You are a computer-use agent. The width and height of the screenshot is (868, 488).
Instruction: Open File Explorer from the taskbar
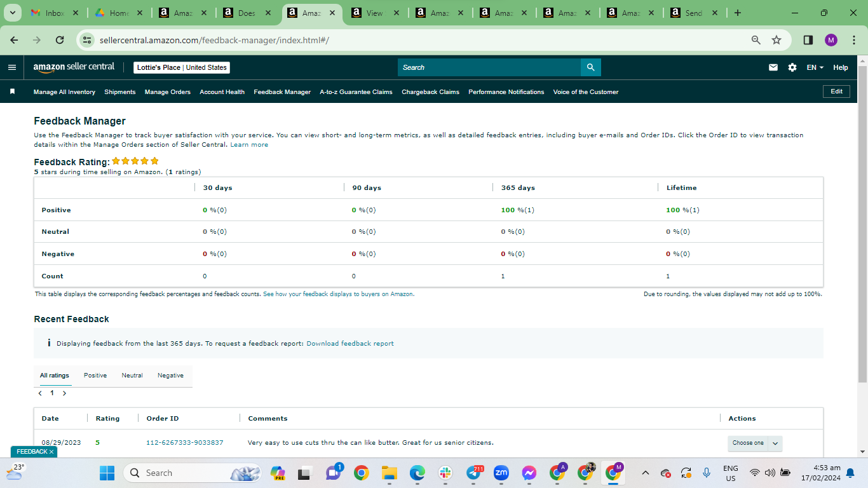[x=389, y=473]
